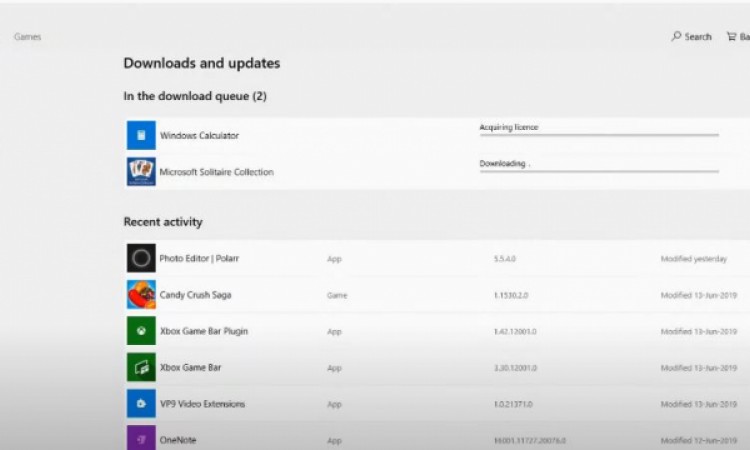Click the VP9 Video Extensions title text
This screenshot has height=450, width=750.
point(202,404)
